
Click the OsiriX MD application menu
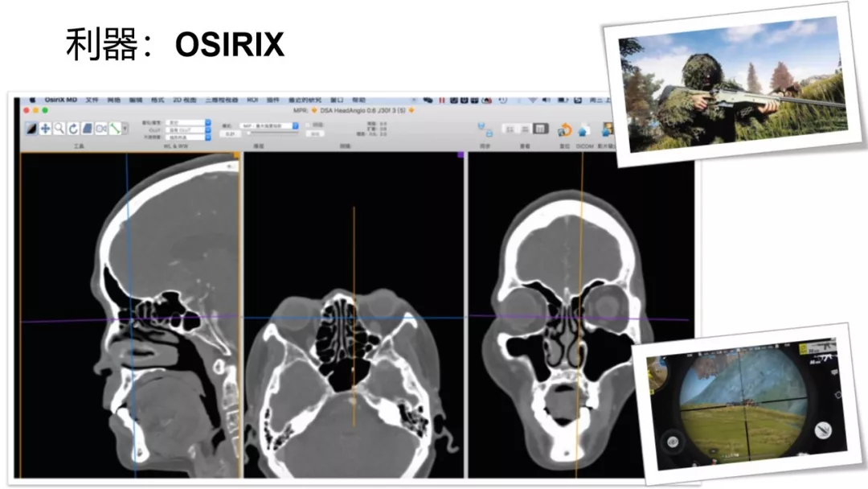pos(61,100)
